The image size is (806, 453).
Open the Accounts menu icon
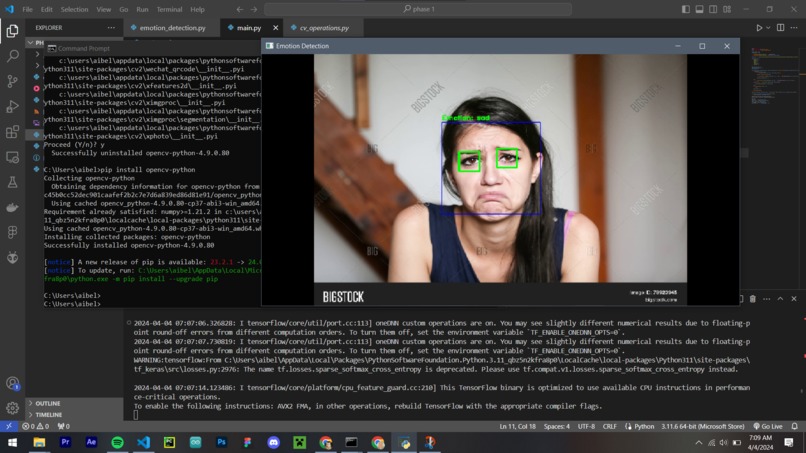pos(12,384)
